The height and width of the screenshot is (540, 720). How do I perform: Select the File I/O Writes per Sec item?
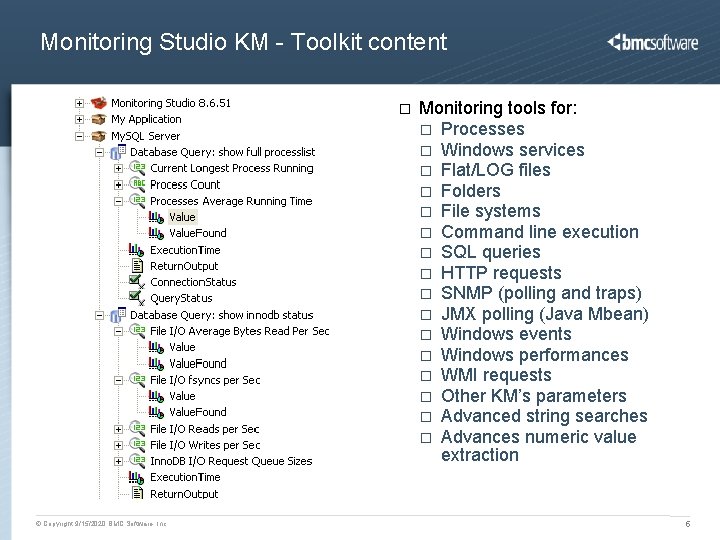(x=204, y=445)
